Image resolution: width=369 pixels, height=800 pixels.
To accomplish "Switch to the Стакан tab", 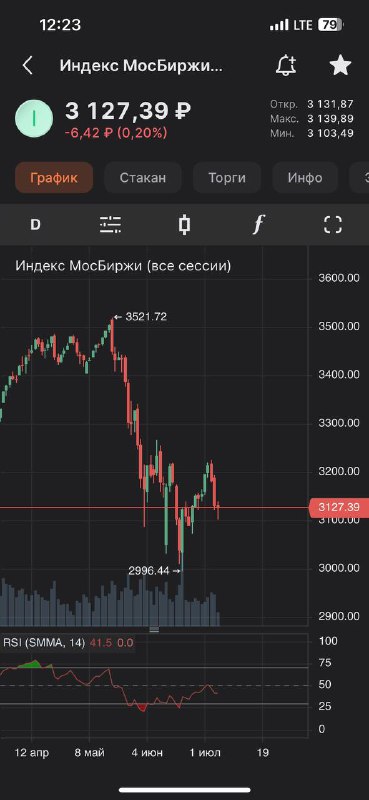I will [143, 178].
